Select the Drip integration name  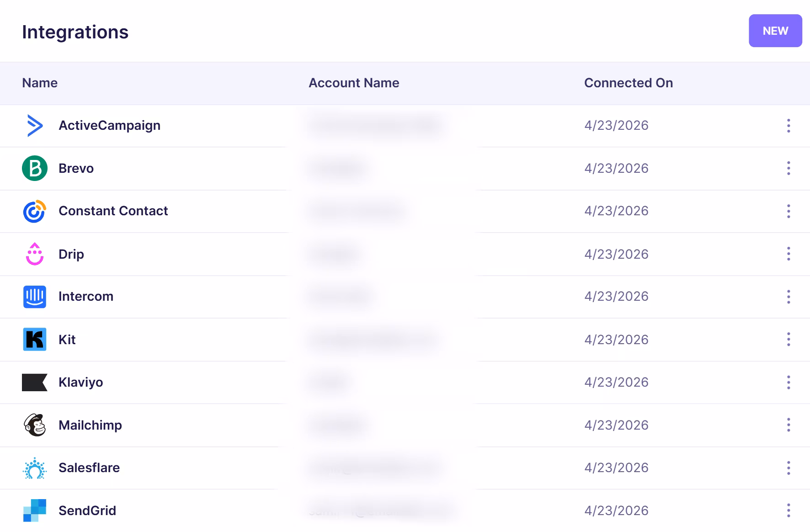[71, 254]
